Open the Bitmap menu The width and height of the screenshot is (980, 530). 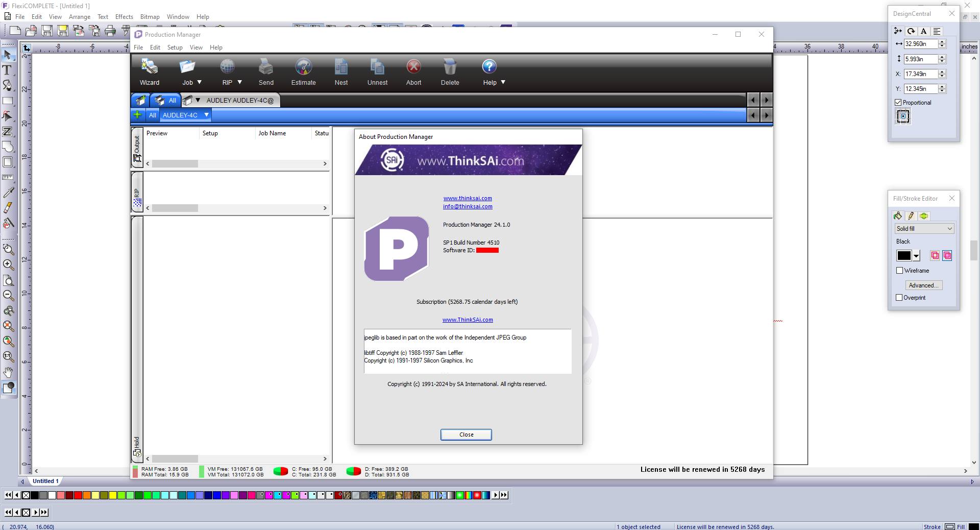150,17
